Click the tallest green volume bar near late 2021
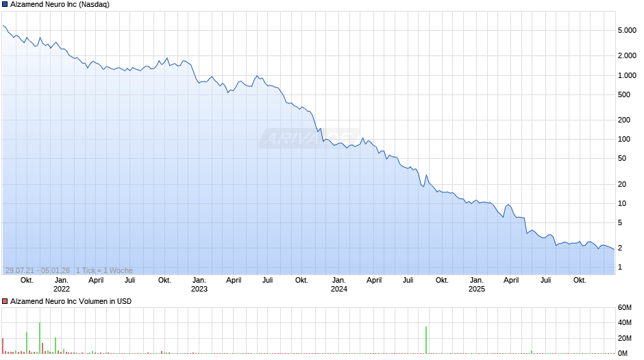The height and width of the screenshot is (360, 644). click(x=40, y=338)
